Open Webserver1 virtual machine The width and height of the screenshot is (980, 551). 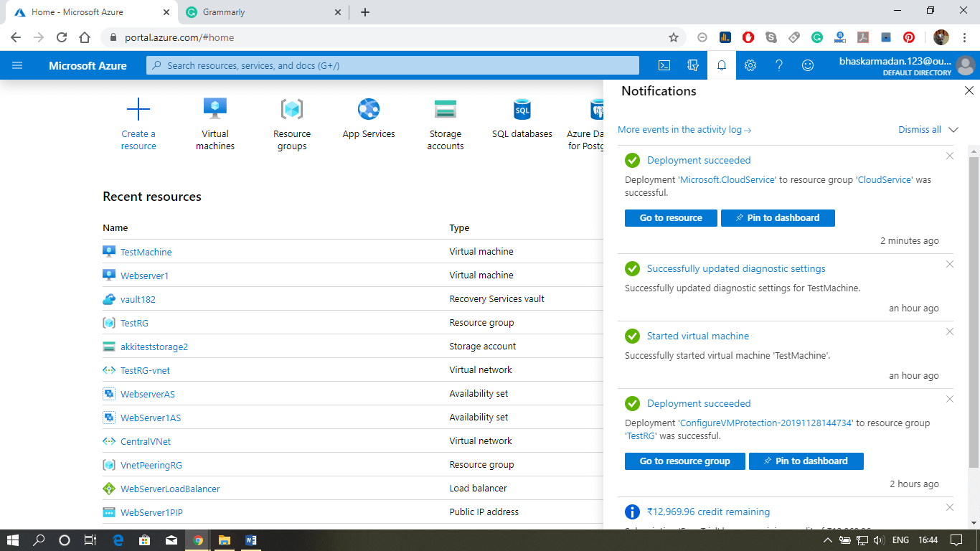pos(144,275)
